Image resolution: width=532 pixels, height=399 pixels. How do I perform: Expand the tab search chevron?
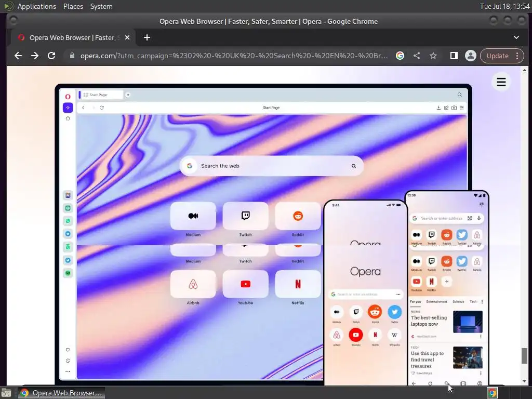point(516,37)
